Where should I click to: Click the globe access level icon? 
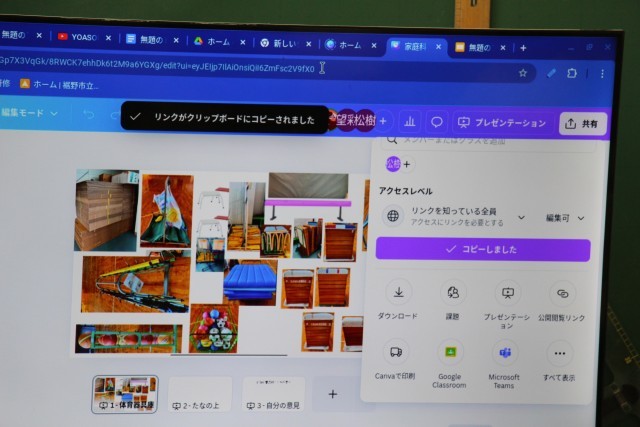tap(393, 216)
